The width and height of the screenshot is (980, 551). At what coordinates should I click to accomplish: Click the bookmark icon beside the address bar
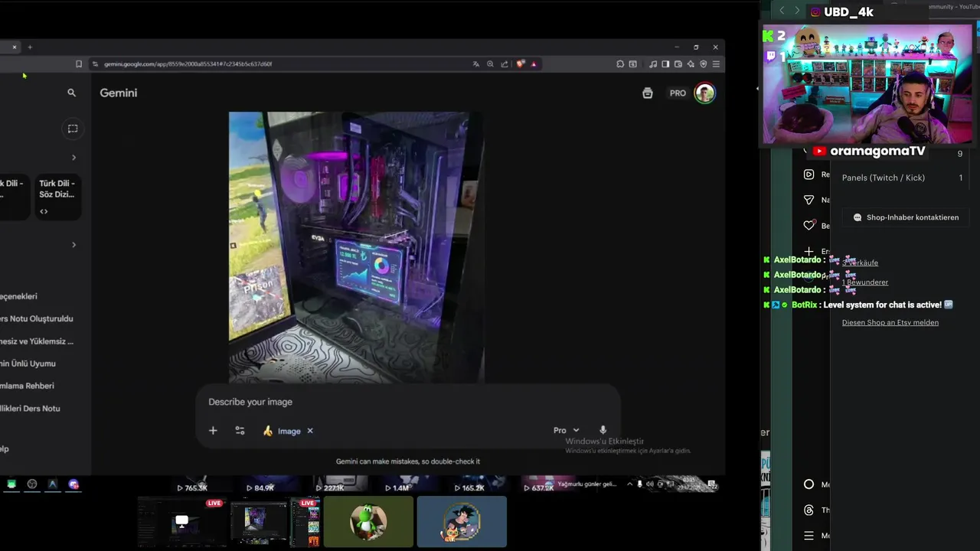[x=78, y=64]
